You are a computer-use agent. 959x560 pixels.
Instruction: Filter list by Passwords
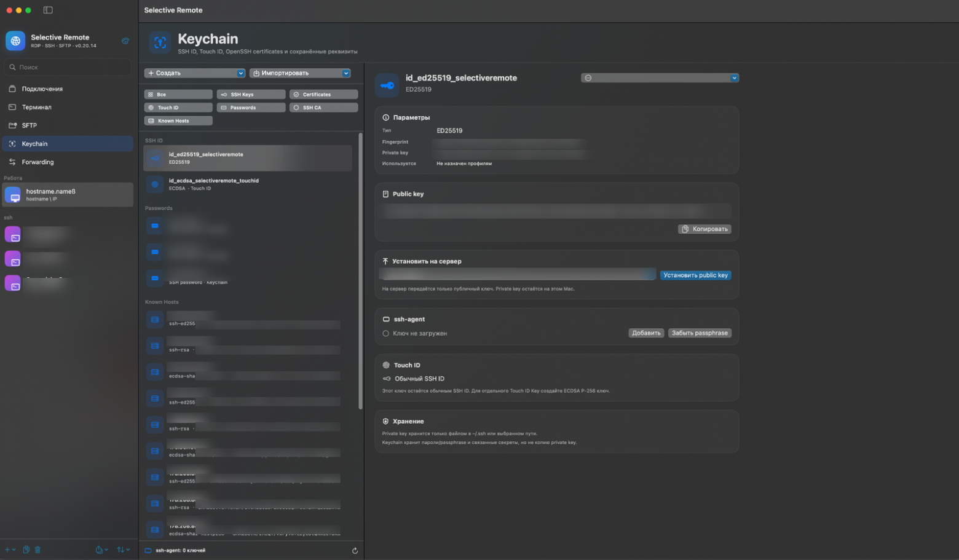pos(251,108)
